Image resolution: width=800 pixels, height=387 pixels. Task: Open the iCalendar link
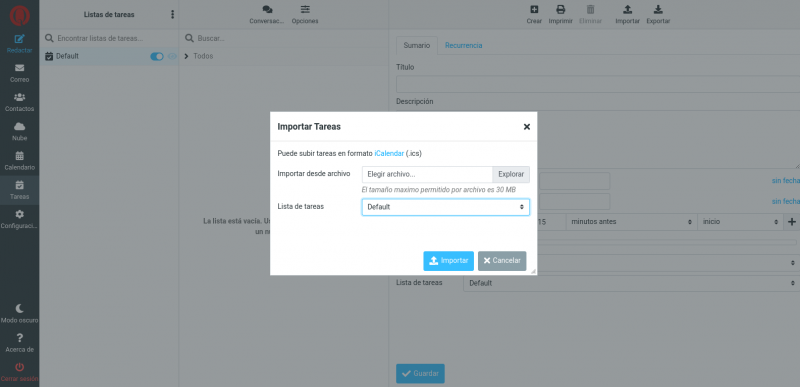pyautogui.click(x=389, y=153)
